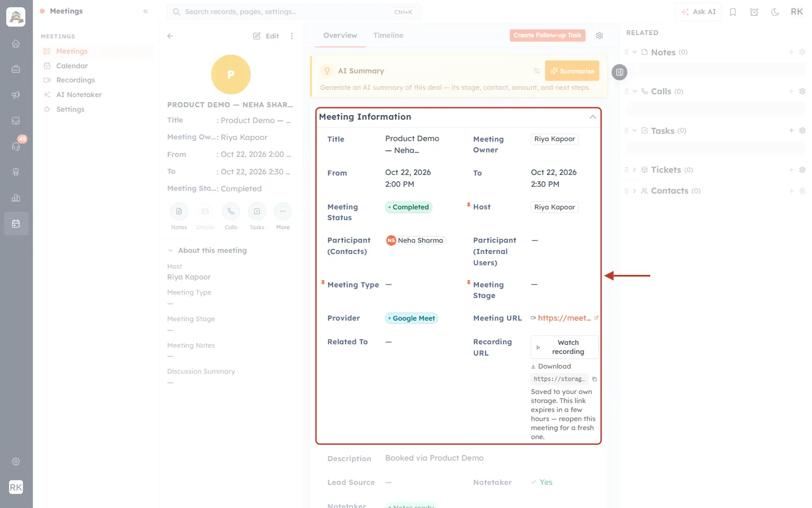
Task: Switch to the Timeline tab
Action: click(389, 36)
